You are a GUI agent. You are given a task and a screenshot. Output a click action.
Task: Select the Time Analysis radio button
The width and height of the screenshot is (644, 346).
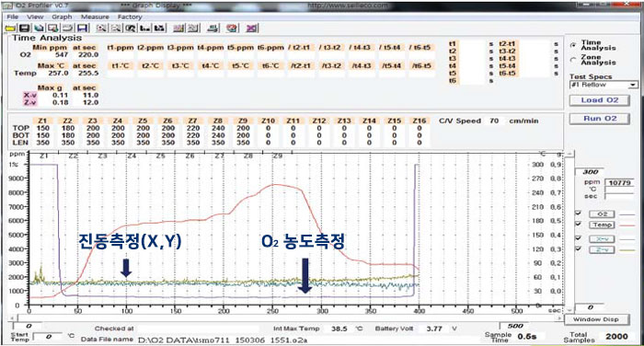click(x=573, y=45)
